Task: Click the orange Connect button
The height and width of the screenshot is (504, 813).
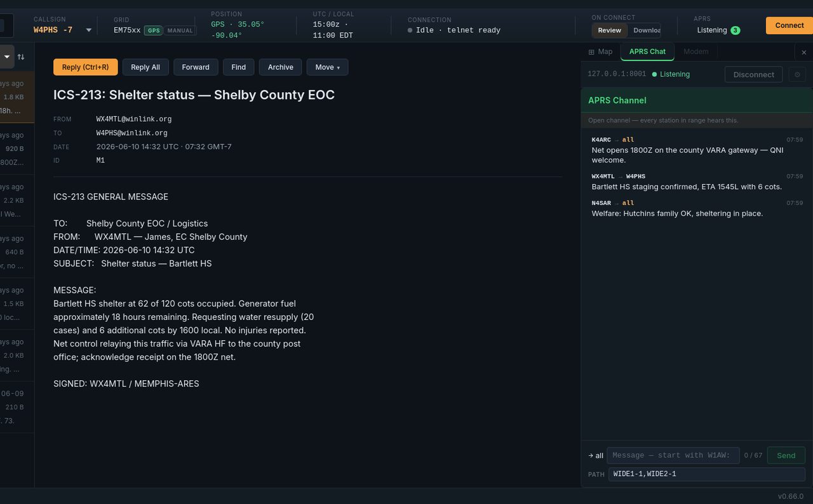Action: [x=789, y=25]
